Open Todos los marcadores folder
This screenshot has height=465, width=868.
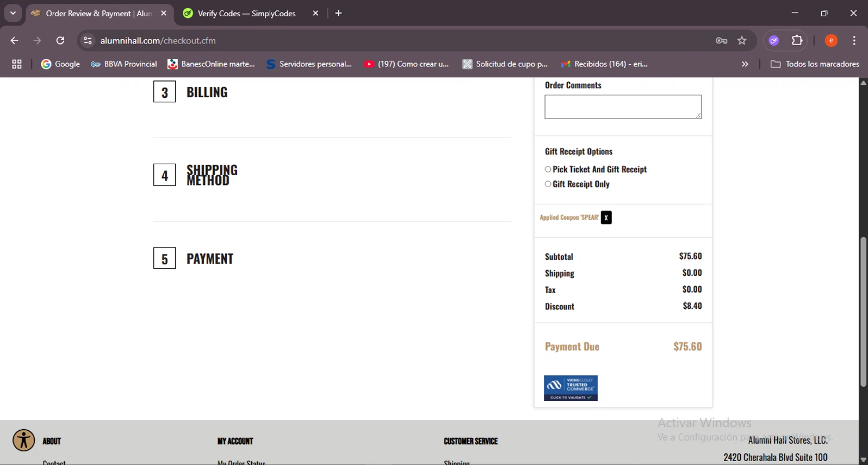815,64
